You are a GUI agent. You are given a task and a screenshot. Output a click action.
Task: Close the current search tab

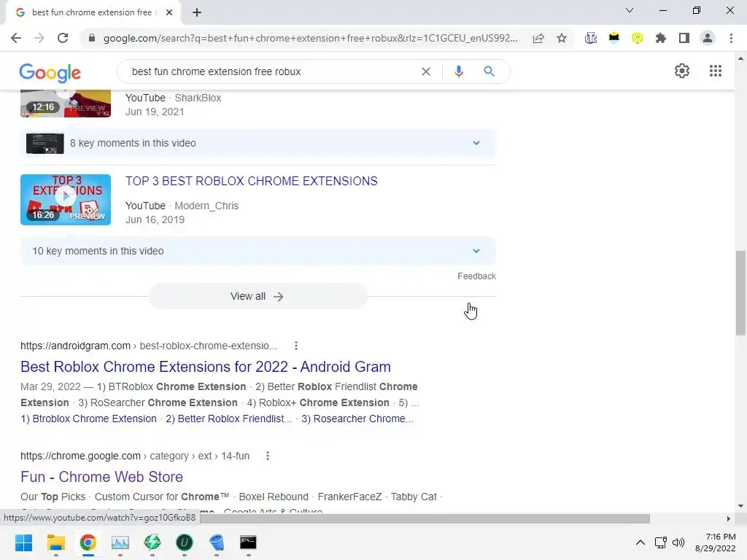coord(169,12)
